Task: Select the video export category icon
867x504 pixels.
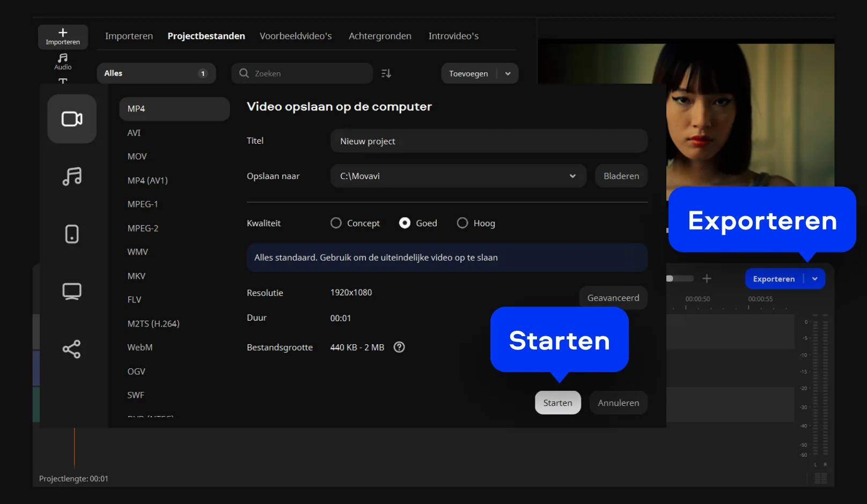Action: 72,119
